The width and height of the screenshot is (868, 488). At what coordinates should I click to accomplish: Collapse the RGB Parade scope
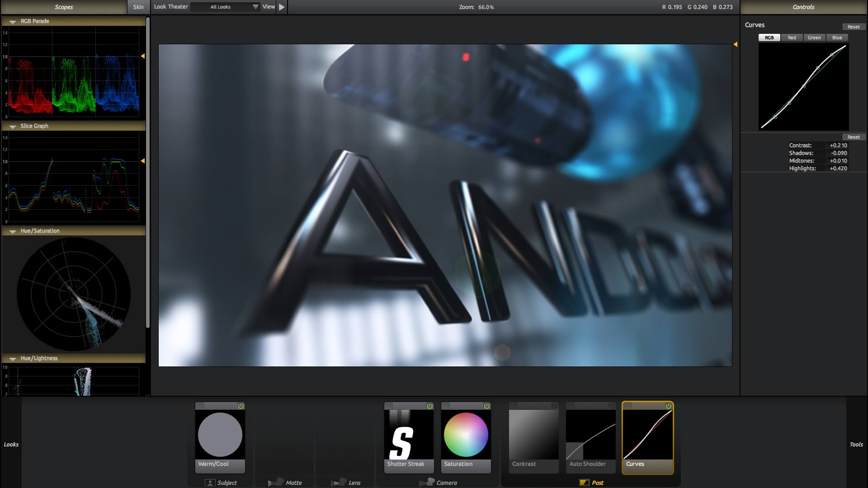[13, 22]
